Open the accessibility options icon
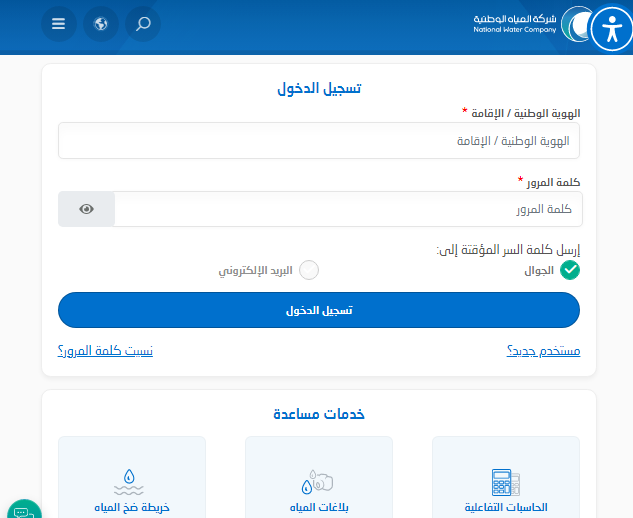This screenshot has width=633, height=518. 609,29
